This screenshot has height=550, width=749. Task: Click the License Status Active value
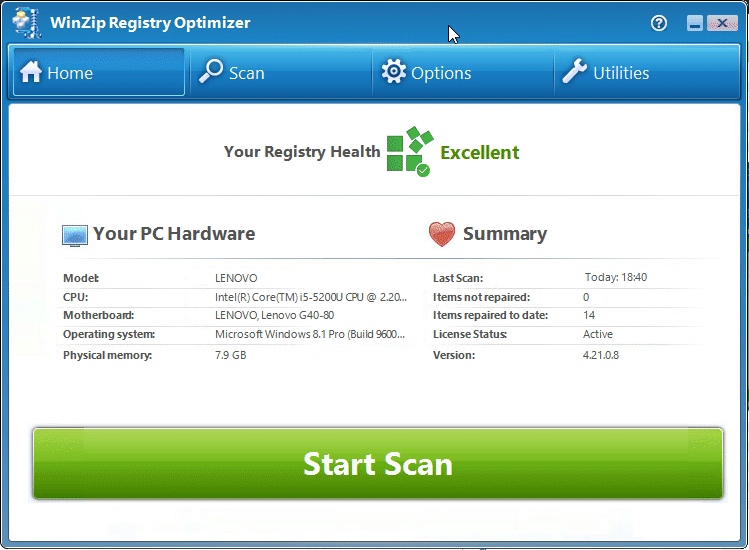(x=598, y=335)
